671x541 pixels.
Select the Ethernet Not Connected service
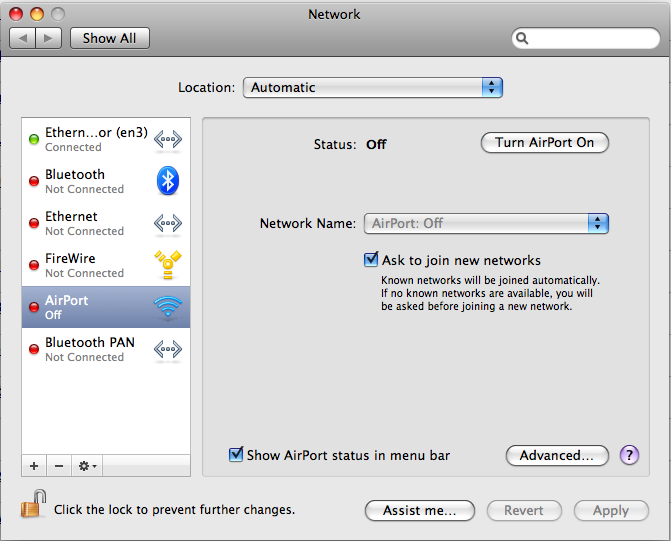point(106,223)
